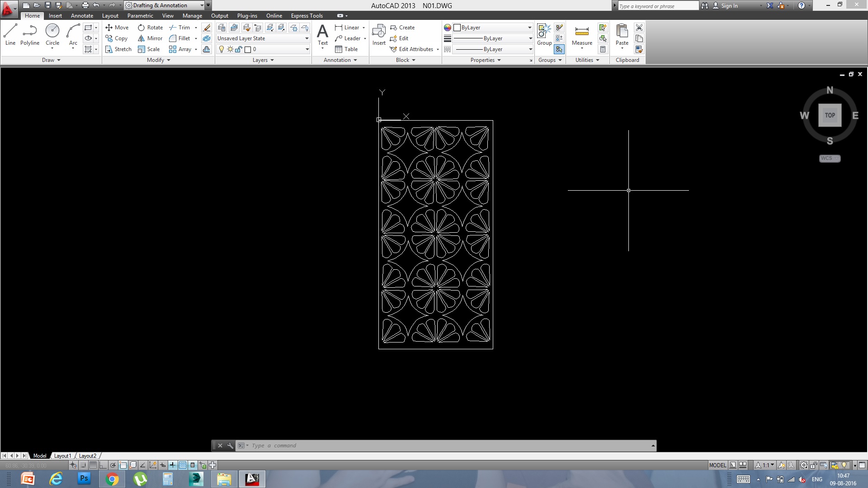Toggle Grid Display in status bar
Viewport: 868px width, 488px height.
93,465
